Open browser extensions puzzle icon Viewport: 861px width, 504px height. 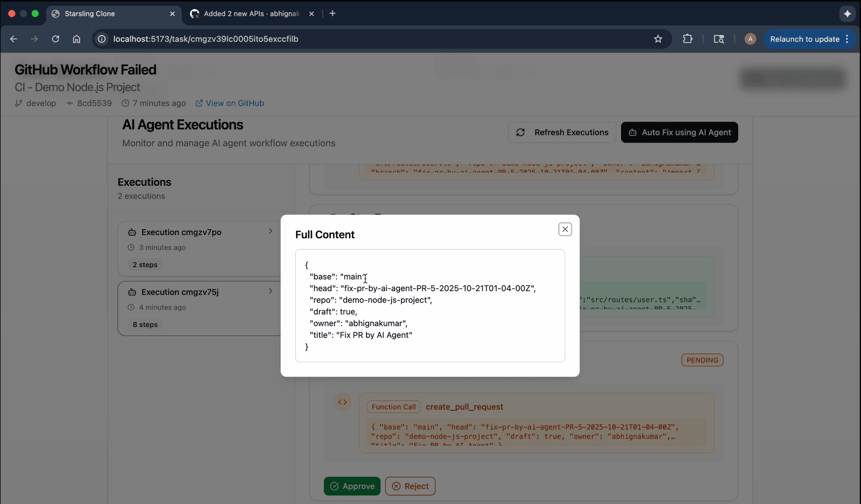pyautogui.click(x=687, y=39)
